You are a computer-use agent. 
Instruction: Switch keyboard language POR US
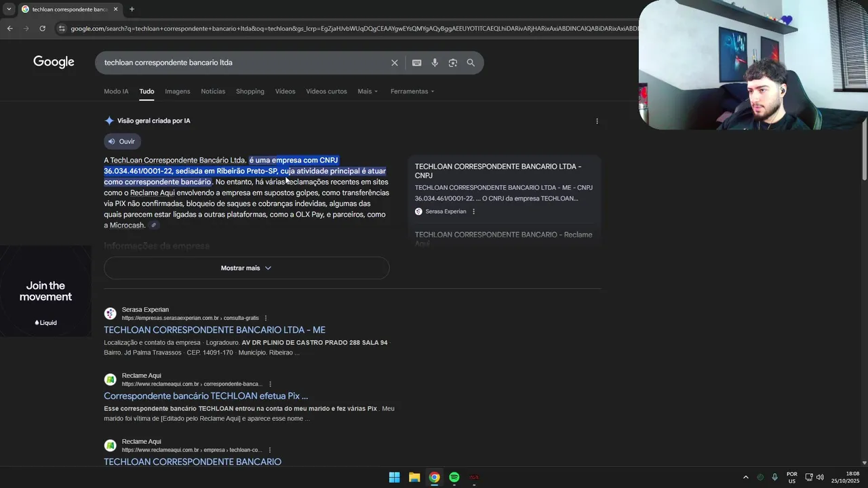coord(792,477)
